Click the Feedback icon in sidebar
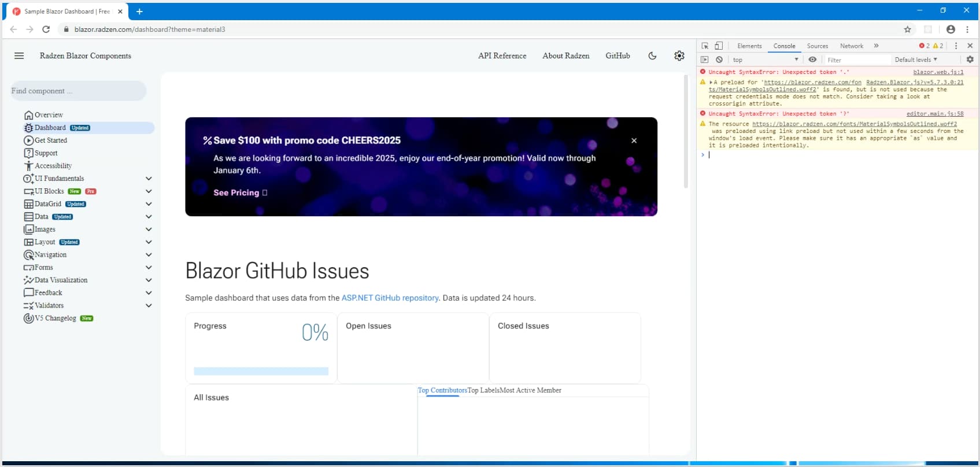The image size is (980, 467). 28,293
